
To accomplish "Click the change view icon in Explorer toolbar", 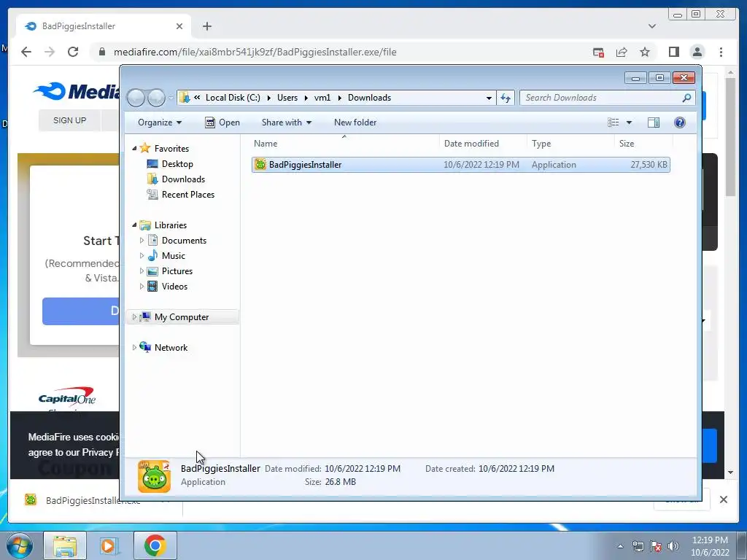I will tap(613, 122).
